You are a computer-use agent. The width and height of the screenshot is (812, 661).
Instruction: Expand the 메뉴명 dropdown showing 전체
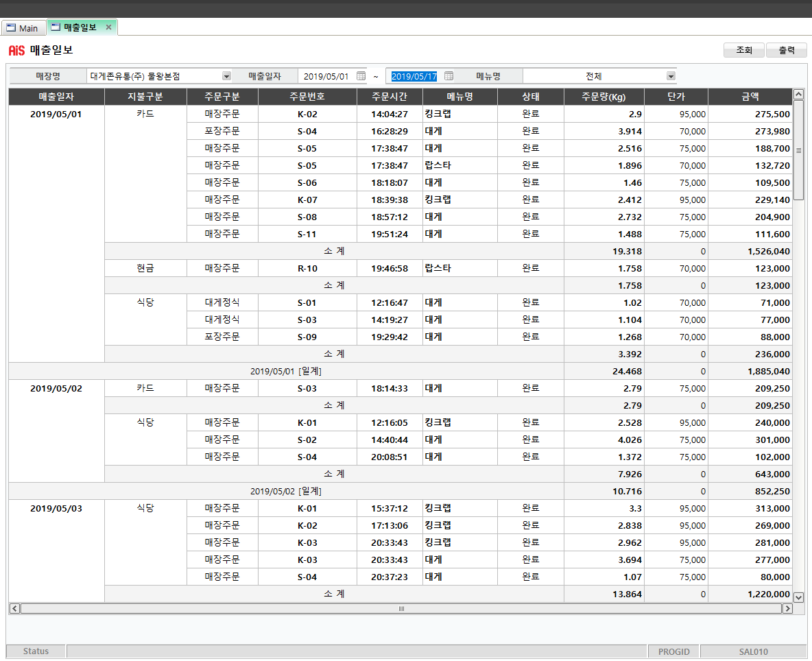pos(671,76)
